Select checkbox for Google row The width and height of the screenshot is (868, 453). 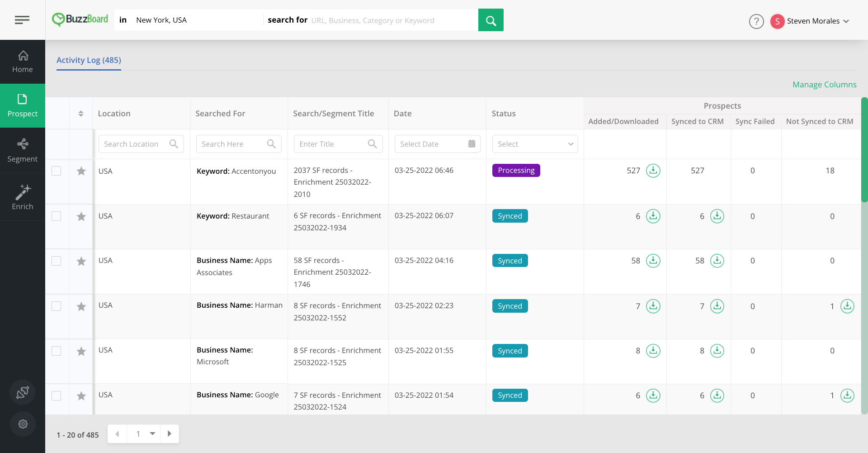click(56, 396)
